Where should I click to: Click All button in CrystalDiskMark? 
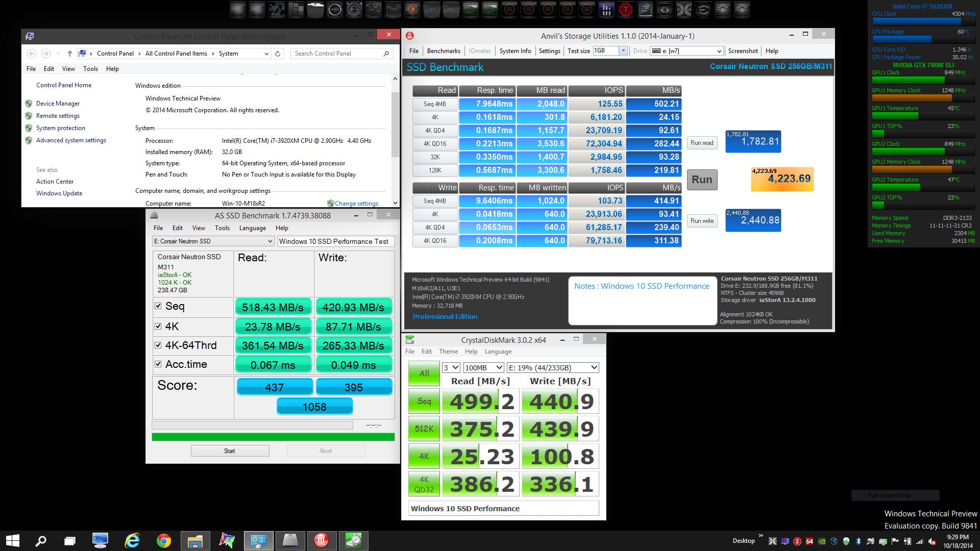(x=424, y=373)
